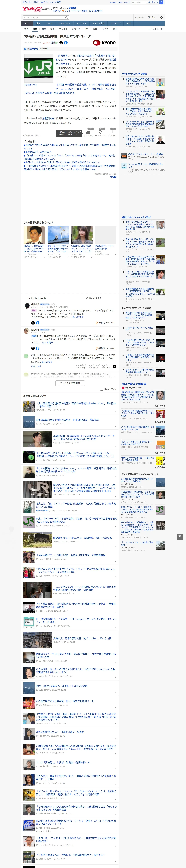
Task: Share 山口健太's comment on X
Action: tap(33, 348)
